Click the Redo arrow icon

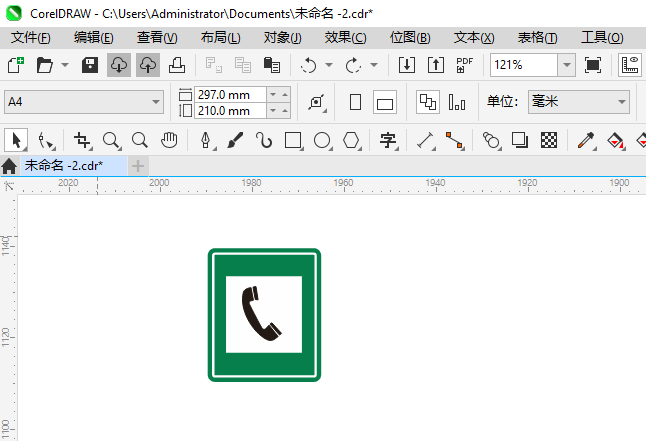coord(353,65)
